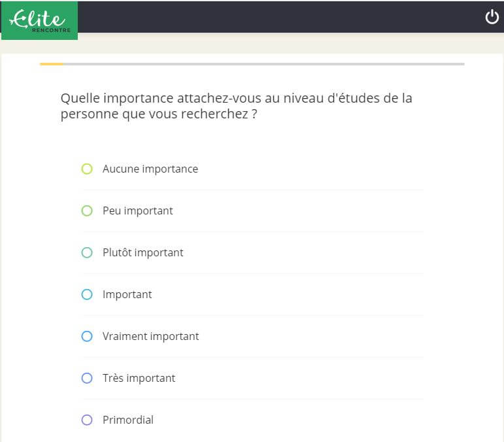Click the power logout icon

point(492,17)
